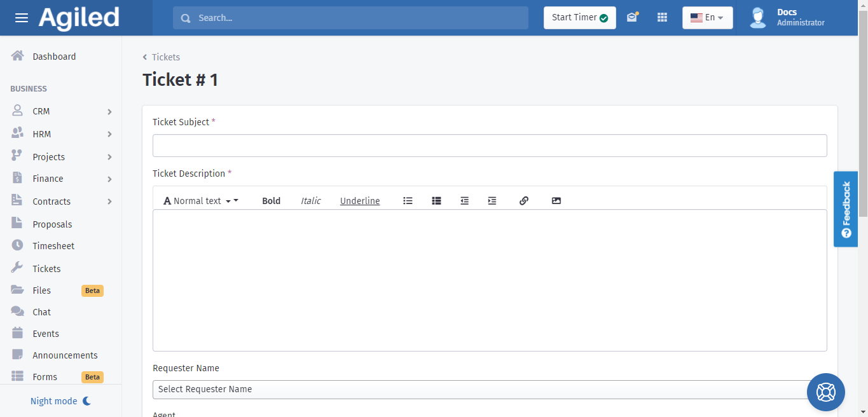Viewport: 868px width, 417px height.
Task: Toggle Night mode
Action: (61, 401)
